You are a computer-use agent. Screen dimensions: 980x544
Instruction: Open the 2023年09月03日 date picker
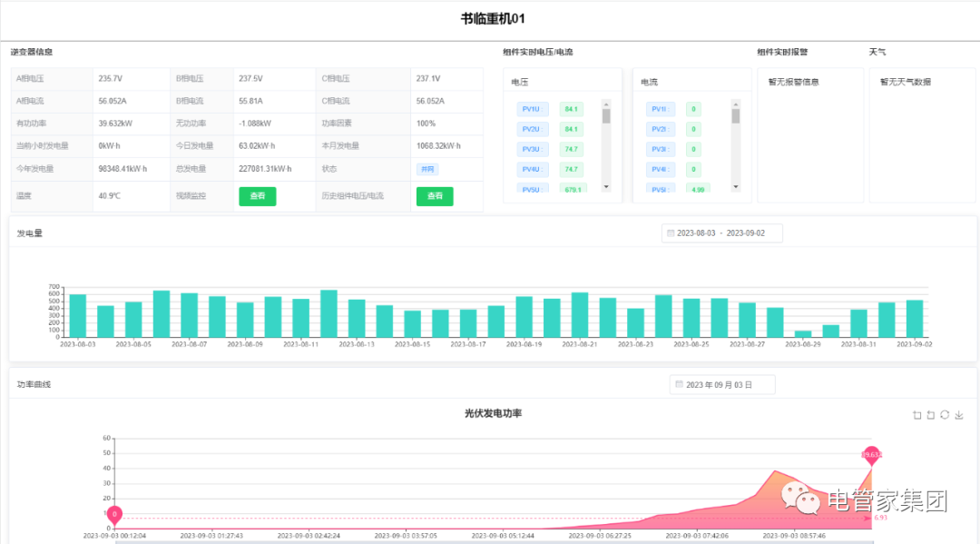[x=722, y=384]
